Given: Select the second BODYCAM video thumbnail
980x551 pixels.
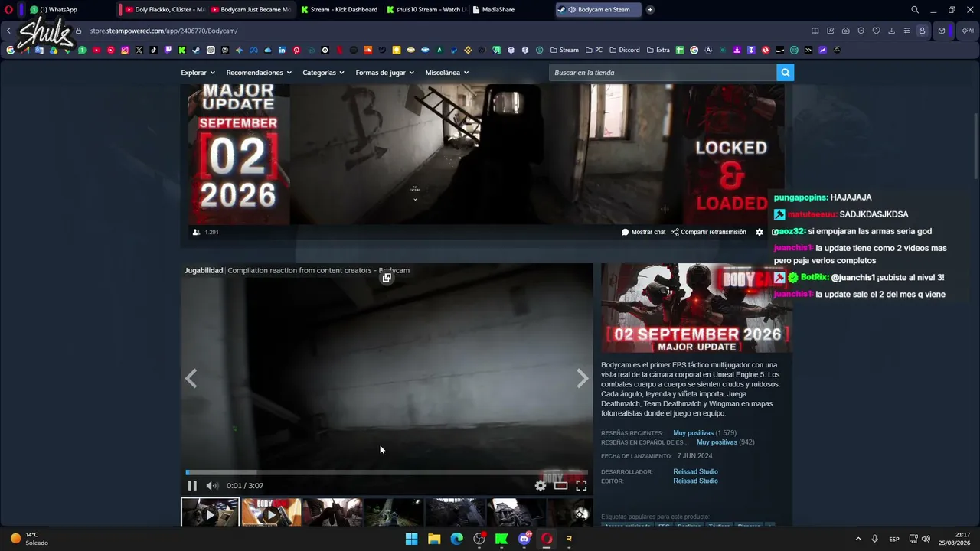Looking at the screenshot, I should click(271, 512).
